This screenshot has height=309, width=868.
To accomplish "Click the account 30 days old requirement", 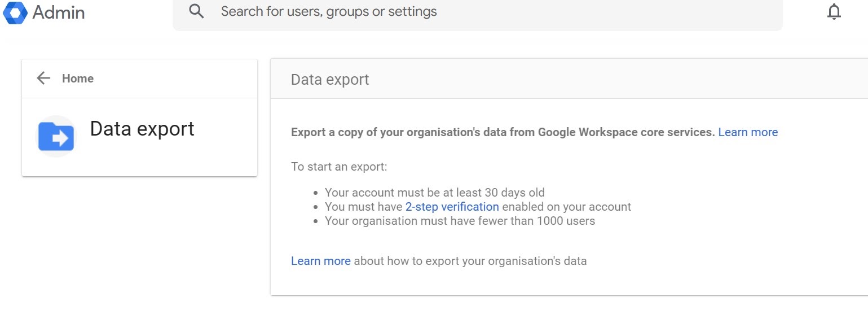I will (435, 193).
